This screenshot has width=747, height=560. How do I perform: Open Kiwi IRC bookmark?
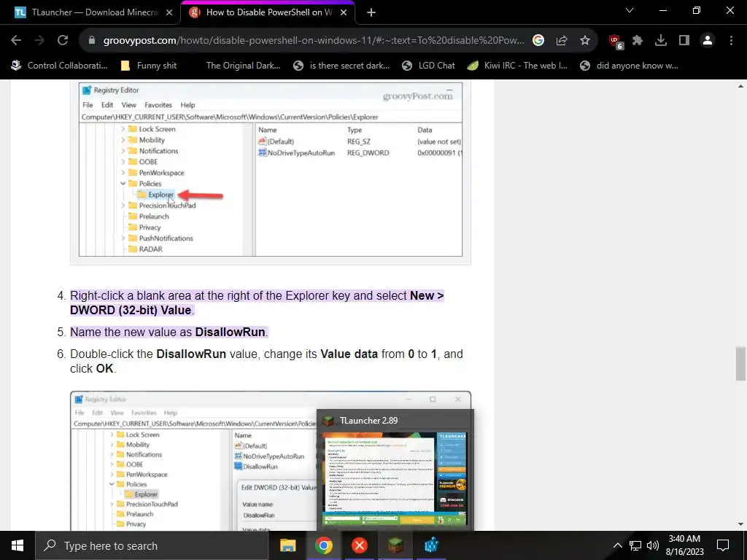pos(517,66)
